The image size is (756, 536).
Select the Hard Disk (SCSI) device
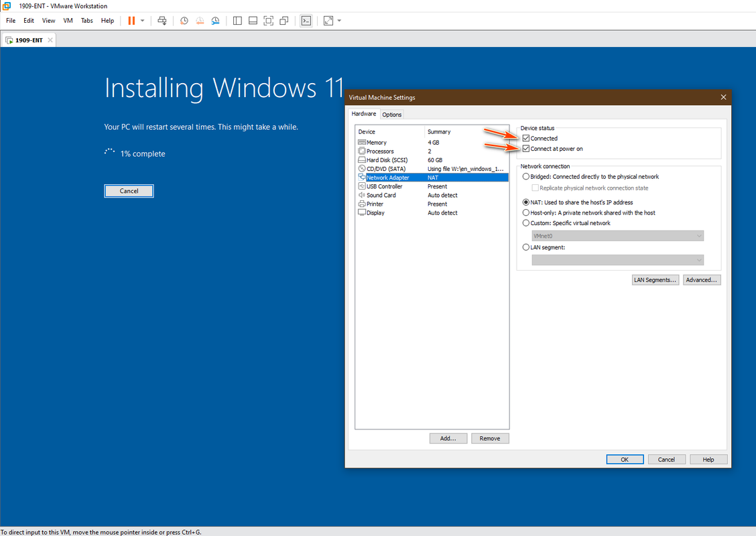tap(432, 160)
